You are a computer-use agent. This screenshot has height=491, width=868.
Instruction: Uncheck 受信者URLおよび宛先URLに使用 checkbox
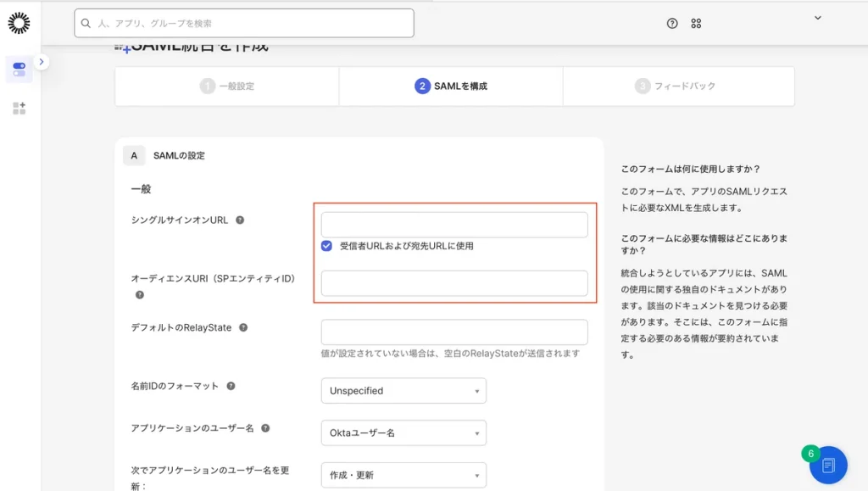pos(326,247)
